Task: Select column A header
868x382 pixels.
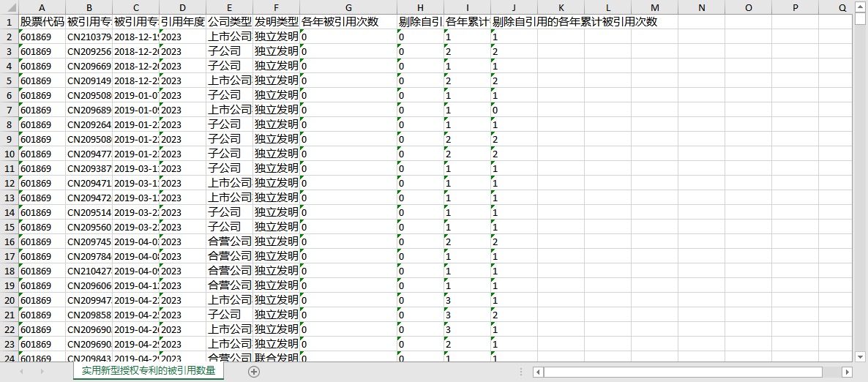Action: [x=42, y=8]
